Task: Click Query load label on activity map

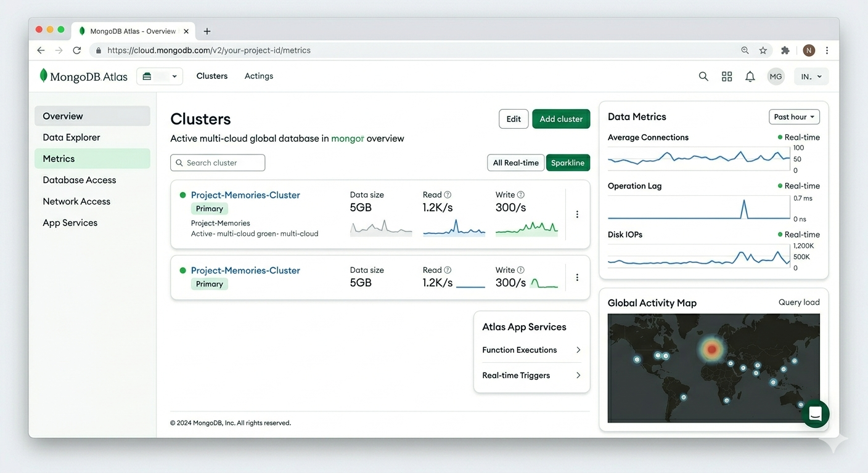Action: 799,302
